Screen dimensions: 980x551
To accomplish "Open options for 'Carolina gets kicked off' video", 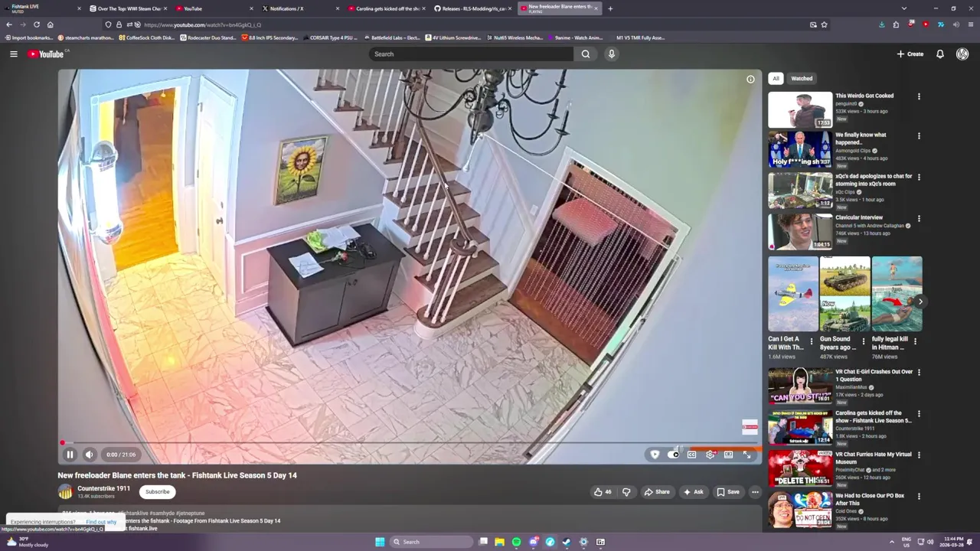I will pyautogui.click(x=919, y=414).
